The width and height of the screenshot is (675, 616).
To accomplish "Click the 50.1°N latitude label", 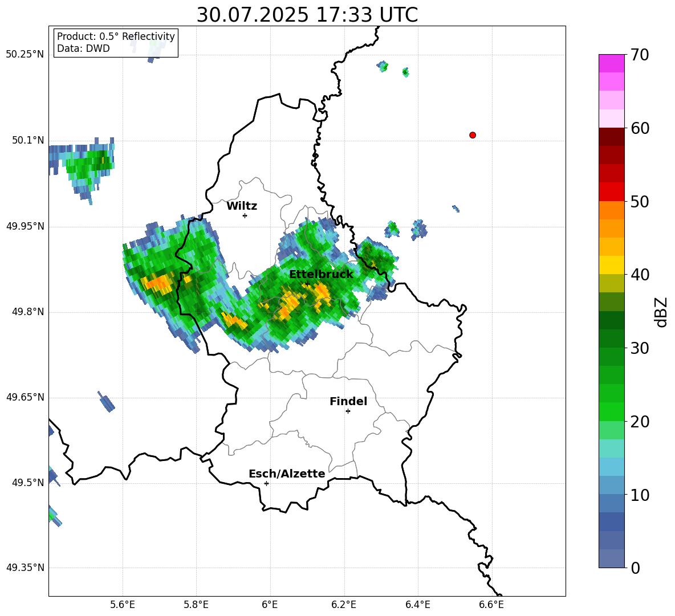I will (27, 140).
